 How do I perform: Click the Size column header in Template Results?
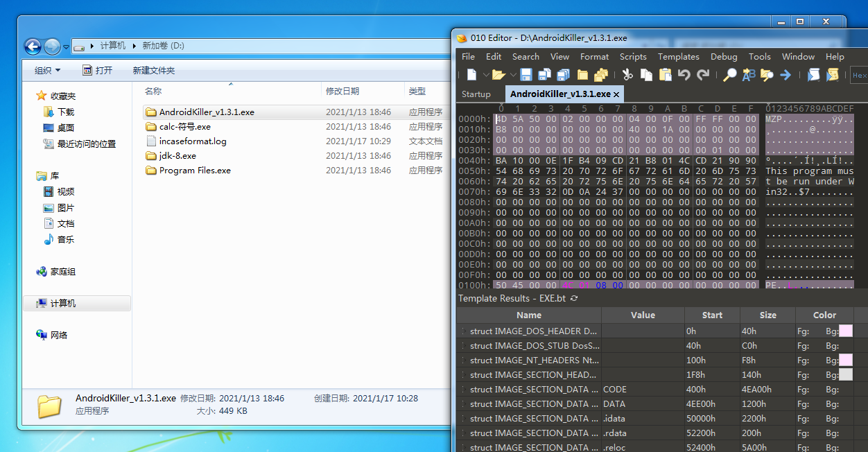[x=767, y=315]
